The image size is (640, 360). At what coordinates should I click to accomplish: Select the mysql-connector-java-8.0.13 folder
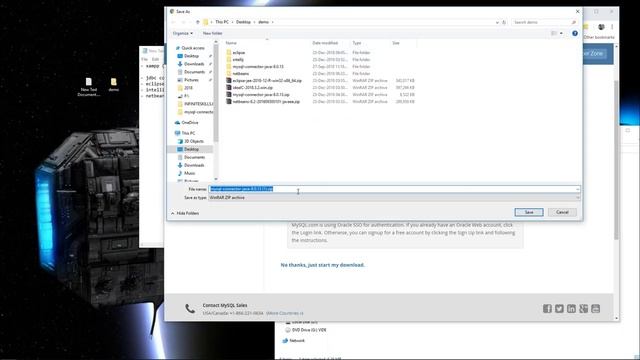point(258,67)
